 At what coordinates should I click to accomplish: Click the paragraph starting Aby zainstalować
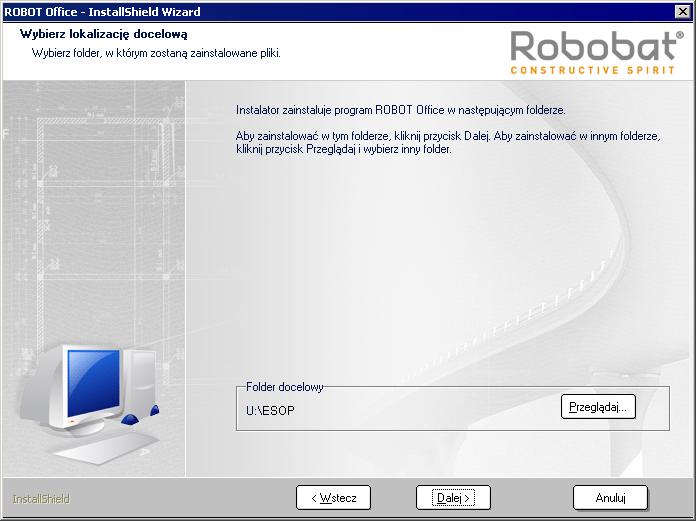pos(448,142)
